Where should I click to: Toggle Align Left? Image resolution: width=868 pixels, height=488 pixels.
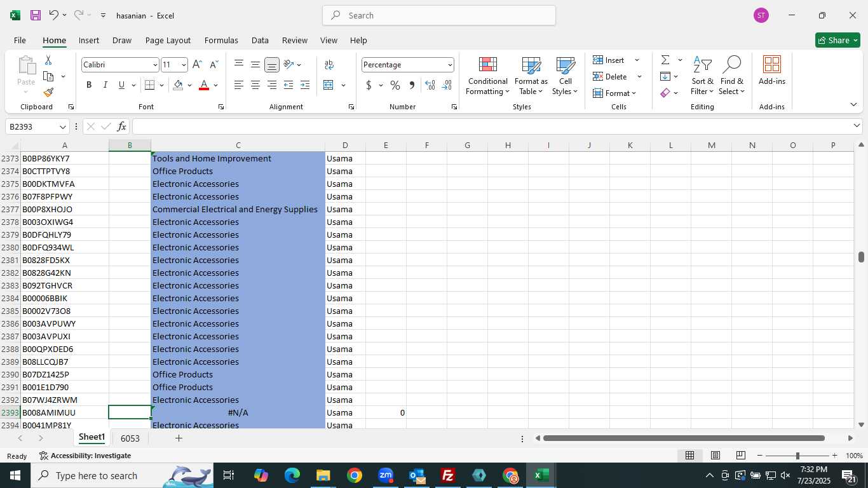239,85
